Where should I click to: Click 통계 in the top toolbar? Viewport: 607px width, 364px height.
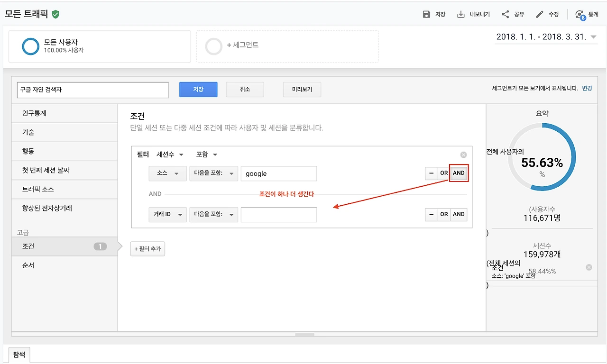coord(593,15)
